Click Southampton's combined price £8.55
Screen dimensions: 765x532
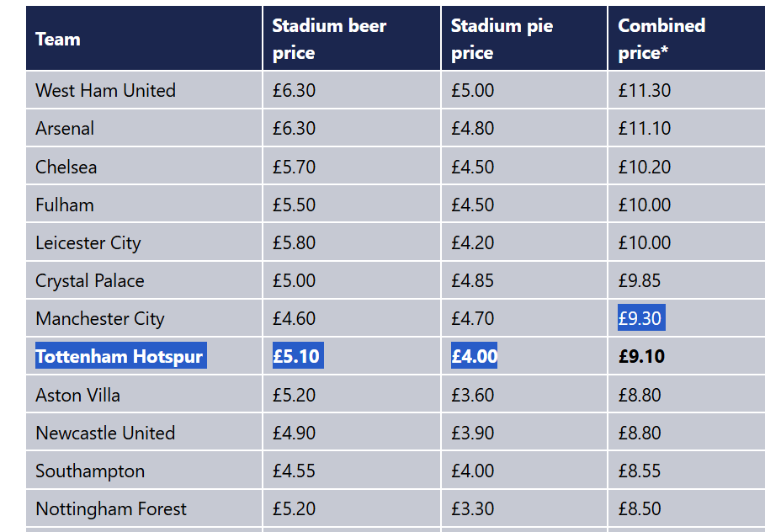(640, 471)
